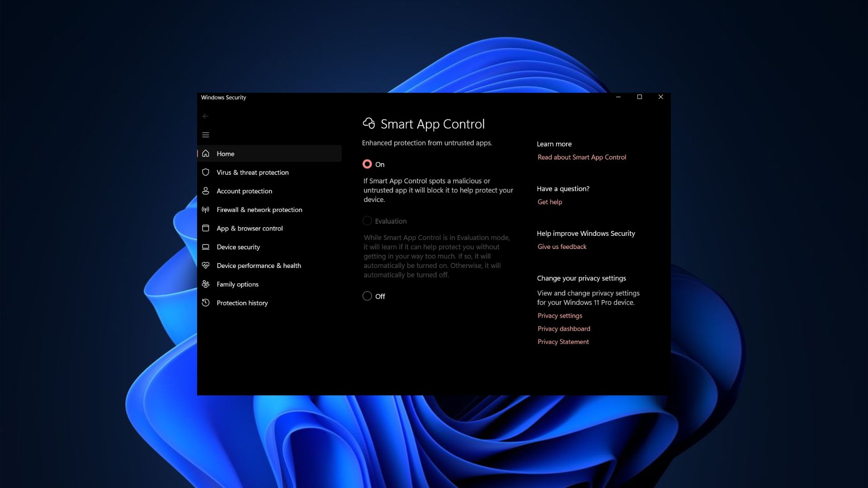Maximize the Windows Security window
Viewport: 868px width, 488px height.
click(639, 97)
